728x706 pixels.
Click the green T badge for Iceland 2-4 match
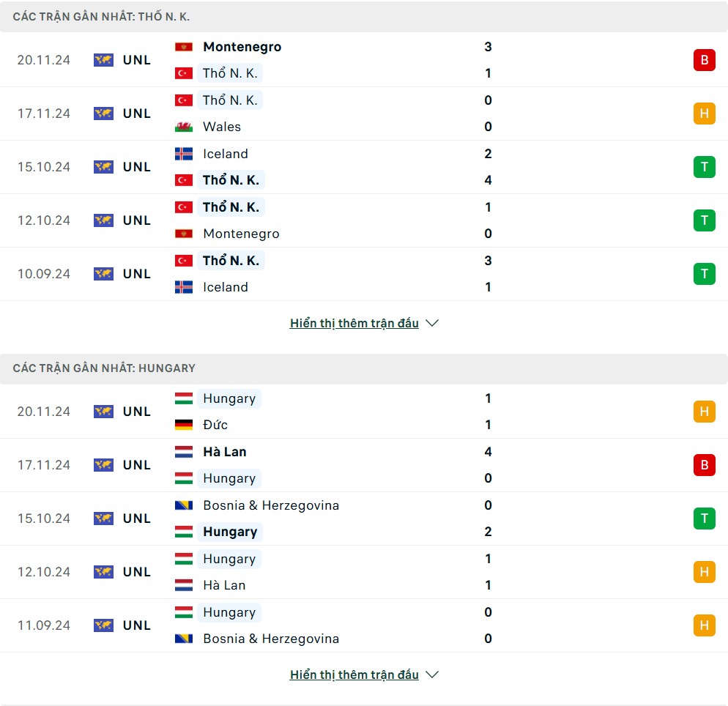(704, 167)
